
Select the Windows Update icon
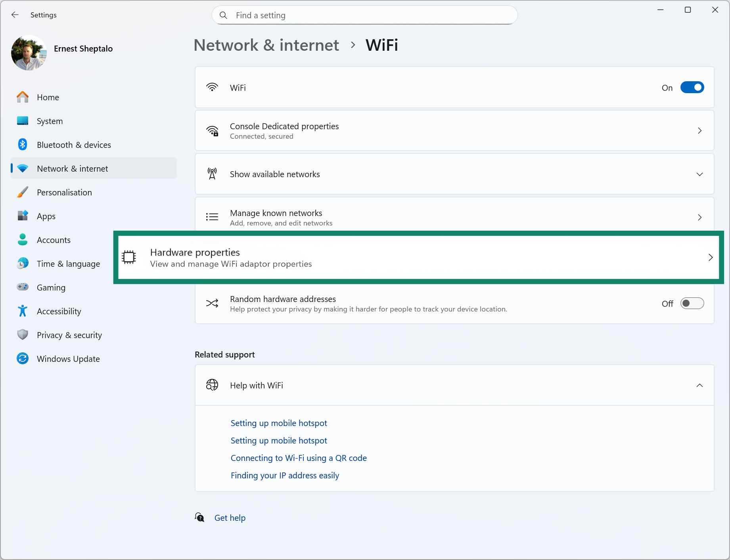(23, 359)
